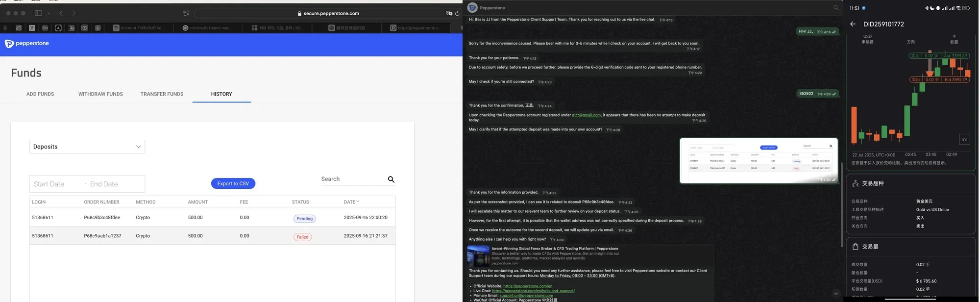Image resolution: width=980 pixels, height=302 pixels.
Task: Tap the 卖出 Bid 3392.79 label
Action: tap(939, 79)
